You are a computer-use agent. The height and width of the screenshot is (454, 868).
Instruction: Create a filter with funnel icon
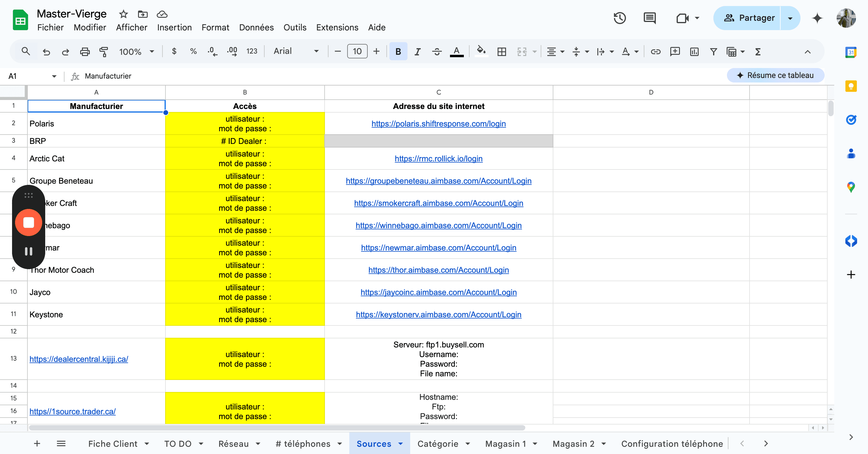[713, 51]
